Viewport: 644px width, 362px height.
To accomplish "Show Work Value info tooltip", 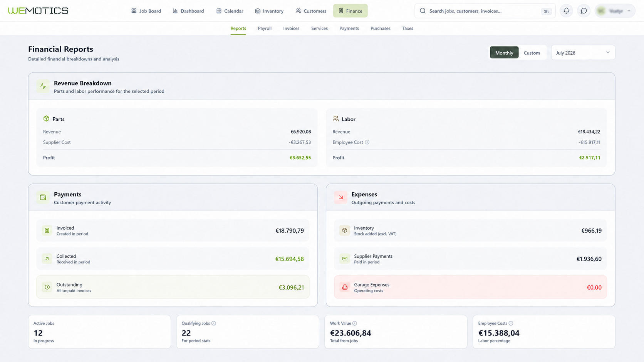I will 355,323.
